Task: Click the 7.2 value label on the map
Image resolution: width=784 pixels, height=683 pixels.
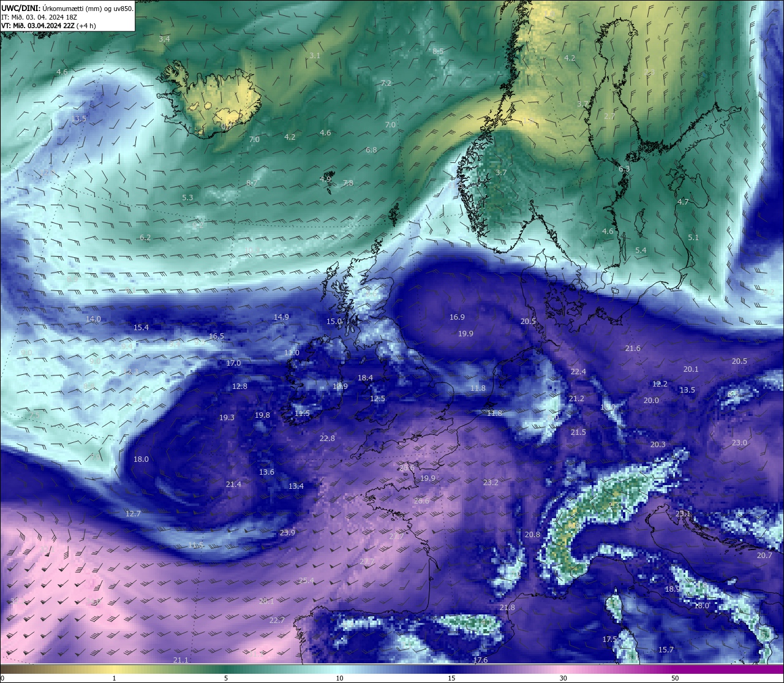Action: point(386,83)
